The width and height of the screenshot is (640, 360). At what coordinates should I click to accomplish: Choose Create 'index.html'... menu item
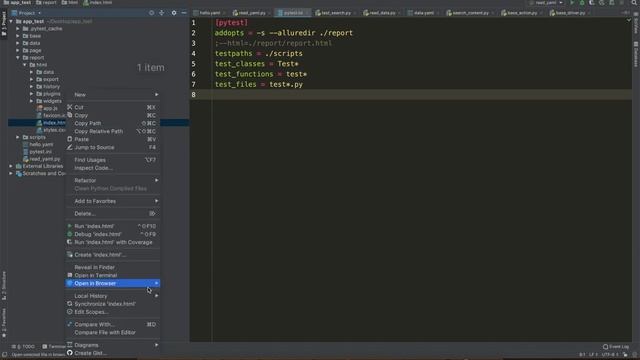point(113,255)
